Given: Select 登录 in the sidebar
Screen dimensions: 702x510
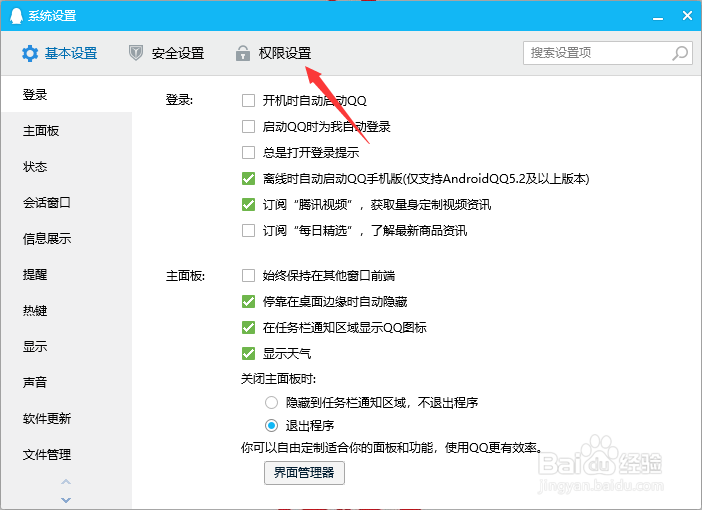Looking at the screenshot, I should tap(67, 94).
